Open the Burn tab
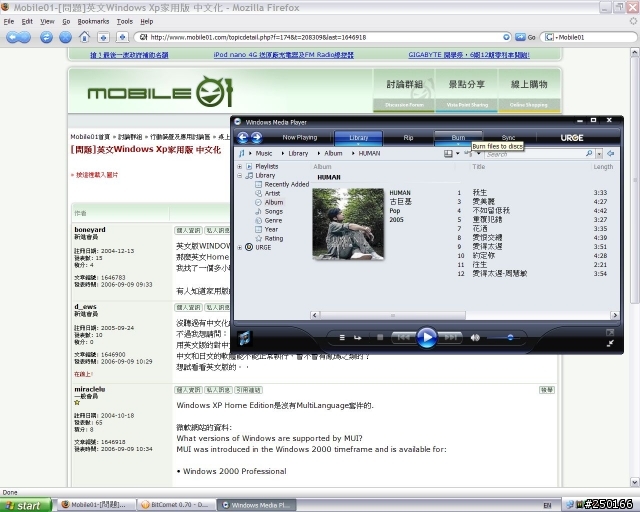Screen dimensions: 640x512 pyautogui.click(x=458, y=138)
